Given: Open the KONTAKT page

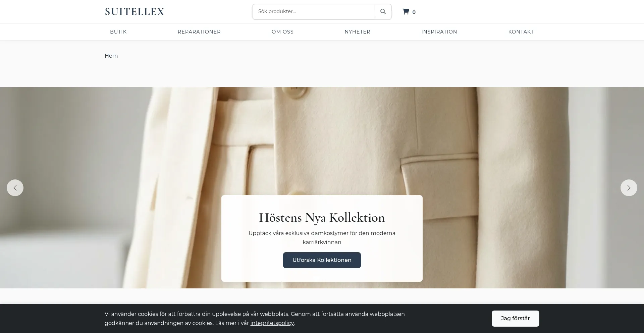Looking at the screenshot, I should (521, 32).
